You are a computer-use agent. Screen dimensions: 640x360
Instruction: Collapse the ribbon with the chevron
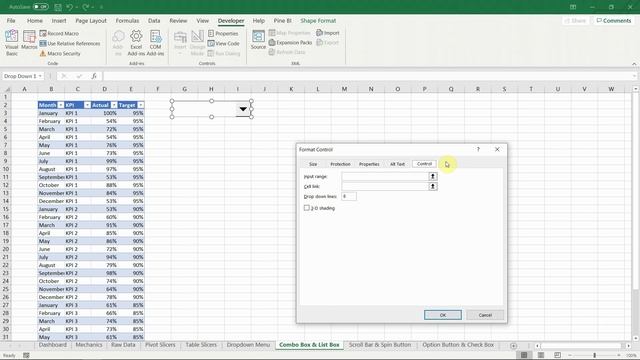point(634,64)
